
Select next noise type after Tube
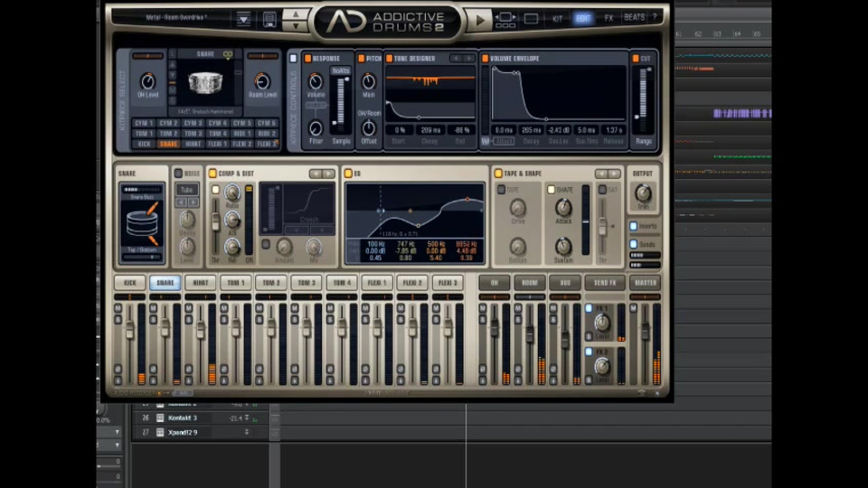pos(193,202)
